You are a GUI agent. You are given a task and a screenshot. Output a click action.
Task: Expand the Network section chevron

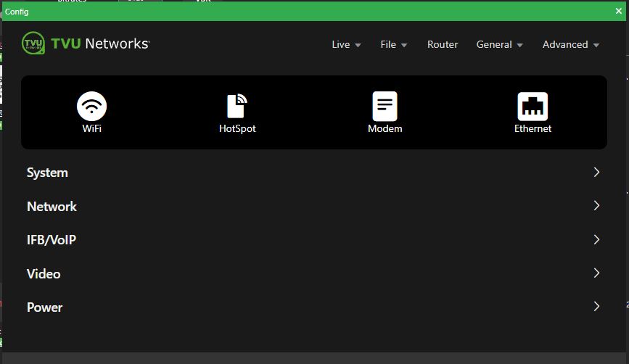596,206
